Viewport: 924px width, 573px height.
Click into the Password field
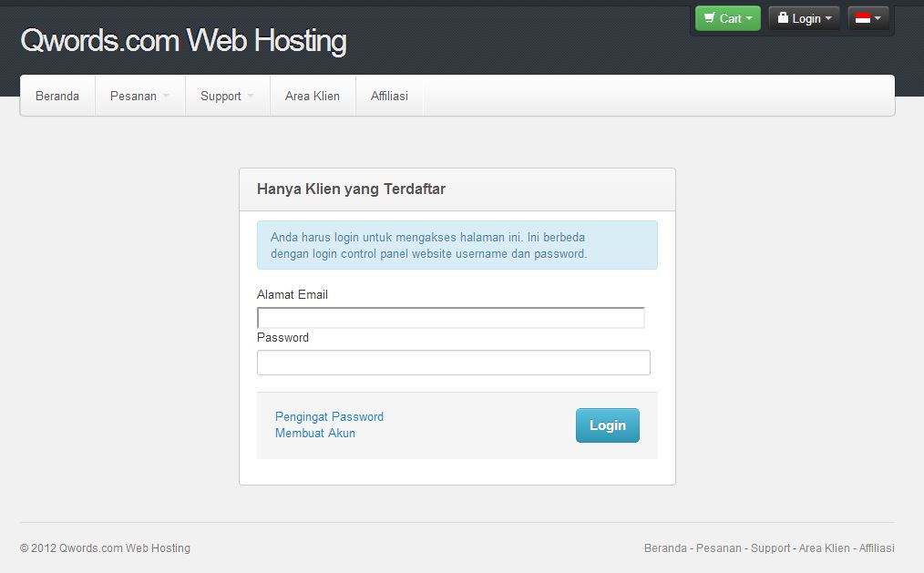coord(453,363)
